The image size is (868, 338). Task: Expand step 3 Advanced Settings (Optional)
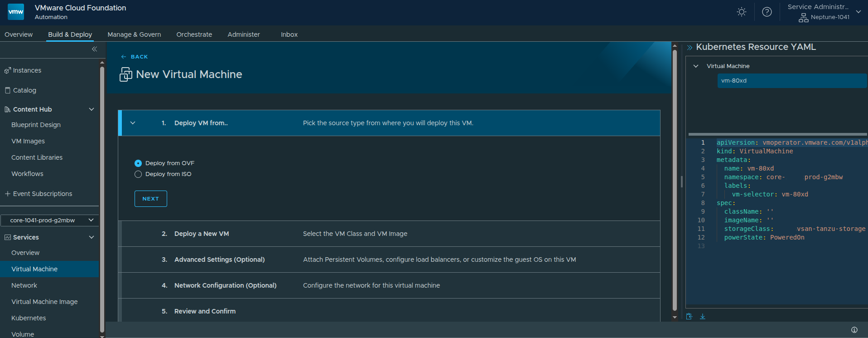click(x=389, y=260)
